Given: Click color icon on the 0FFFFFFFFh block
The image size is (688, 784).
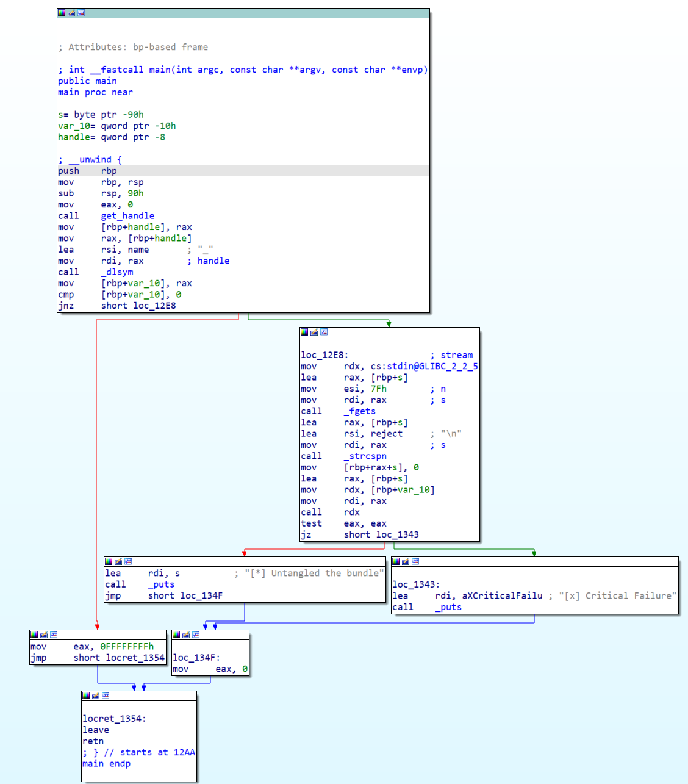Looking at the screenshot, I should pyautogui.click(x=34, y=635).
